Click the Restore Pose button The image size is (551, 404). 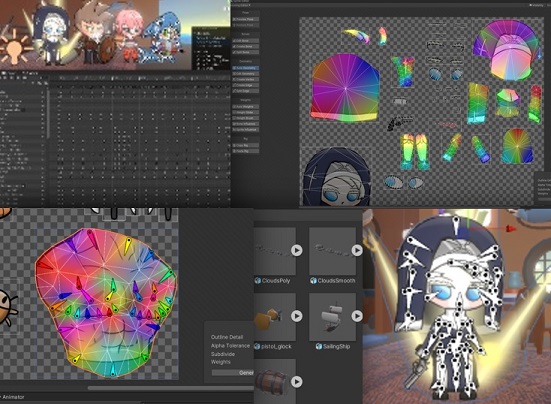pos(246,25)
